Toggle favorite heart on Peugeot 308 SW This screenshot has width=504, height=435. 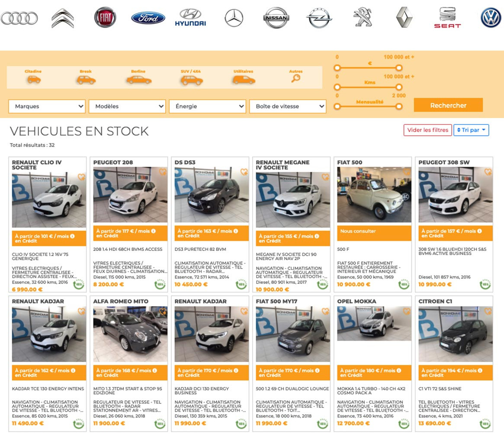click(488, 172)
